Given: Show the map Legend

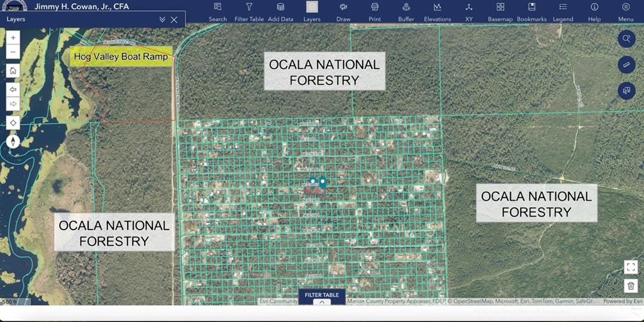Looking at the screenshot, I should [x=563, y=11].
